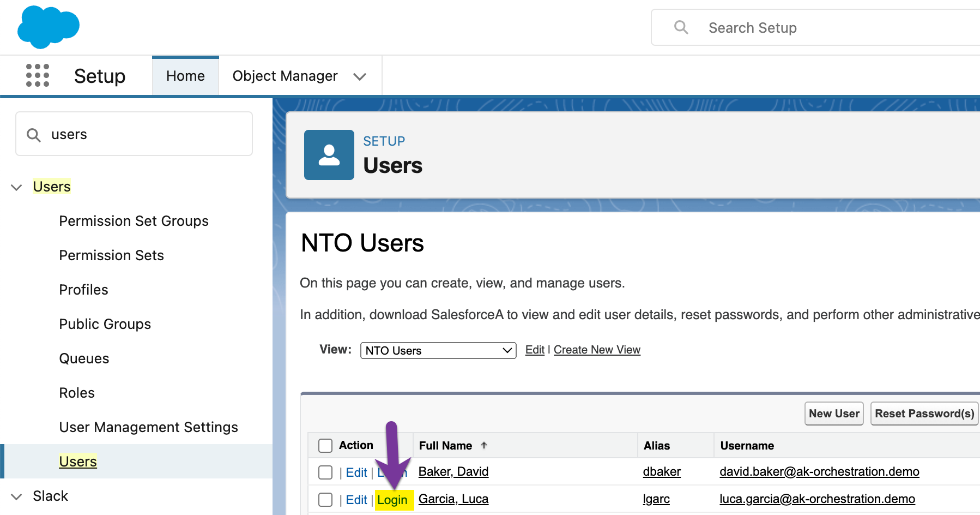Select all rows with Action header checkbox
980x515 pixels.
tap(325, 446)
